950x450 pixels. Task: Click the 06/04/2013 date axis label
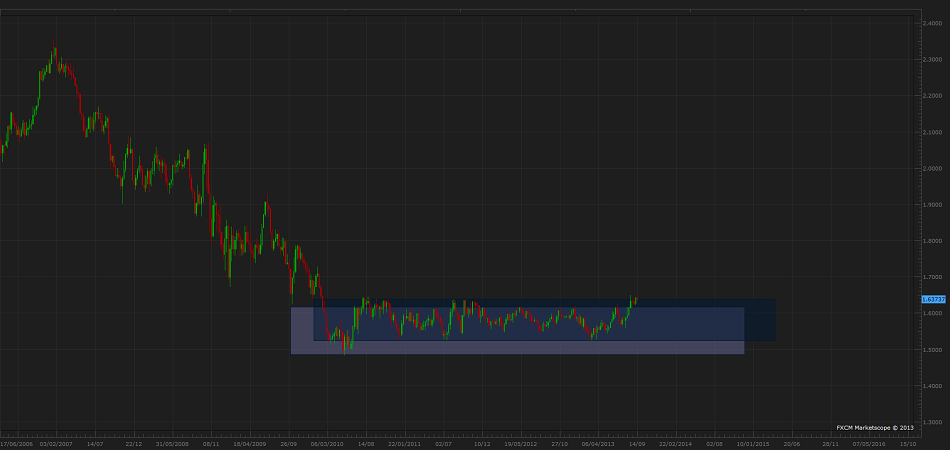598,441
